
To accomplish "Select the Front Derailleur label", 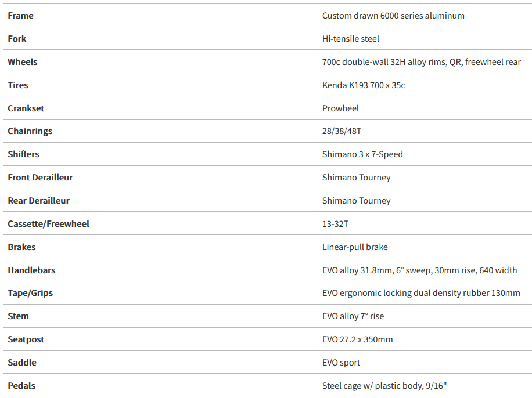I will click(x=40, y=178).
